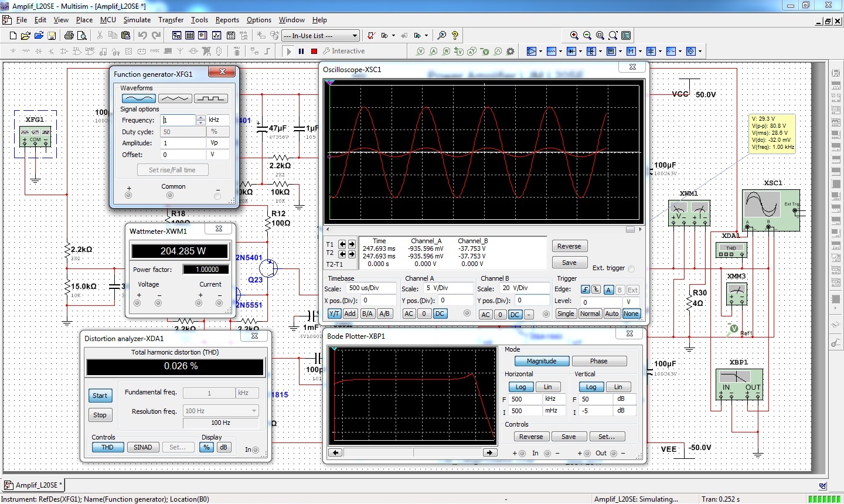Open the Reports menu
Image resolution: width=844 pixels, height=504 pixels.
(227, 20)
